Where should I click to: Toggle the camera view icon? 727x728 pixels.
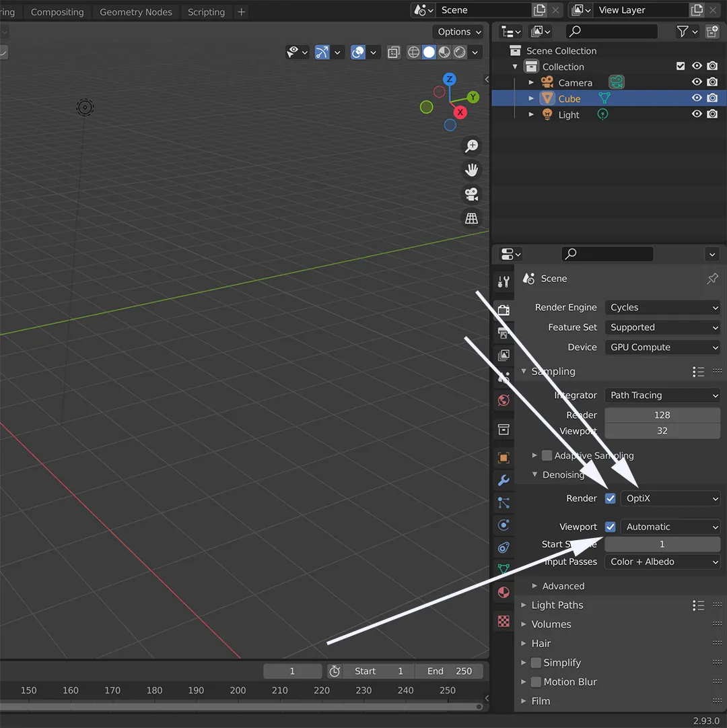pos(471,194)
